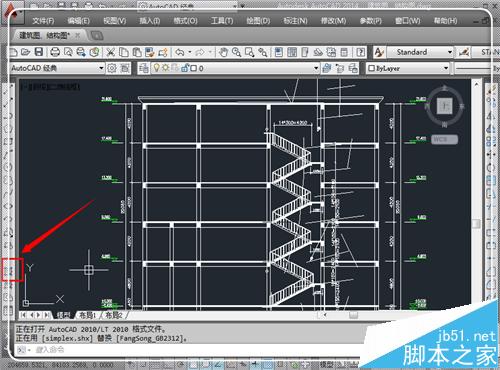500x370 pixels.
Task: Switch to the 布局2 layout tab
Action: [114, 315]
